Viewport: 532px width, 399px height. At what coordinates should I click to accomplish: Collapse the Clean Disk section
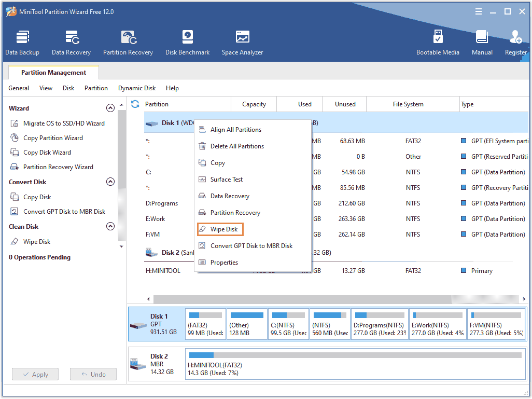point(110,226)
